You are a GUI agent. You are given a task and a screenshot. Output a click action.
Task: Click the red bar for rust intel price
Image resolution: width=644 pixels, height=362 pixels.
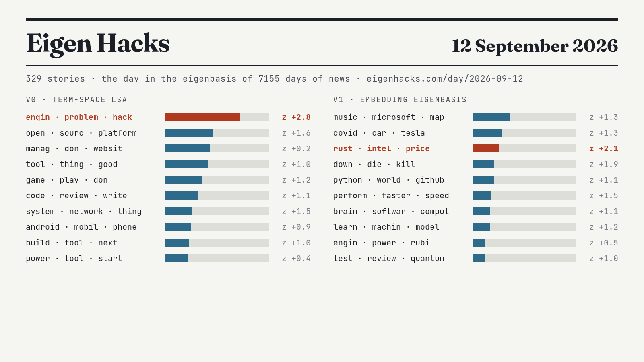tap(485, 148)
